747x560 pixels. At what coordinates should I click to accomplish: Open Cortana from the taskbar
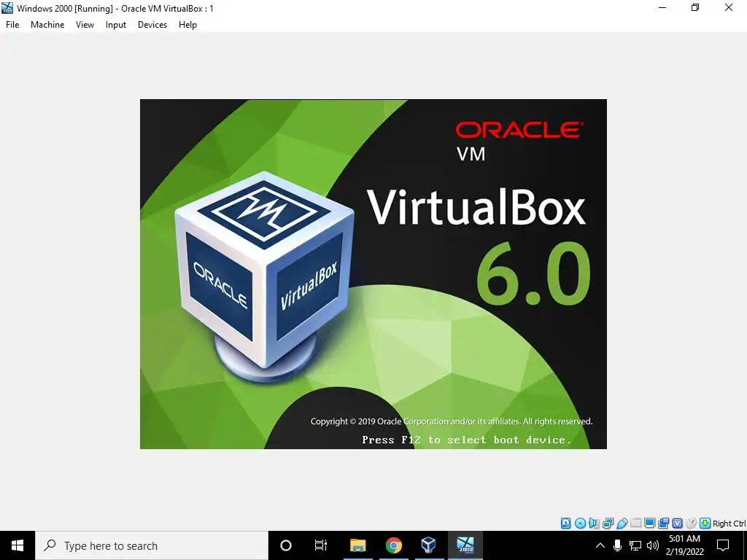click(x=286, y=545)
